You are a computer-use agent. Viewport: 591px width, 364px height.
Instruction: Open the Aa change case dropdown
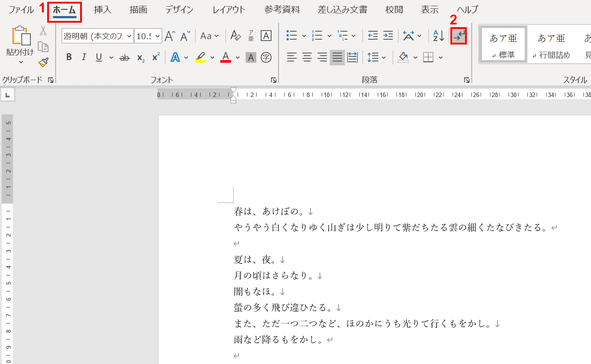coord(209,36)
